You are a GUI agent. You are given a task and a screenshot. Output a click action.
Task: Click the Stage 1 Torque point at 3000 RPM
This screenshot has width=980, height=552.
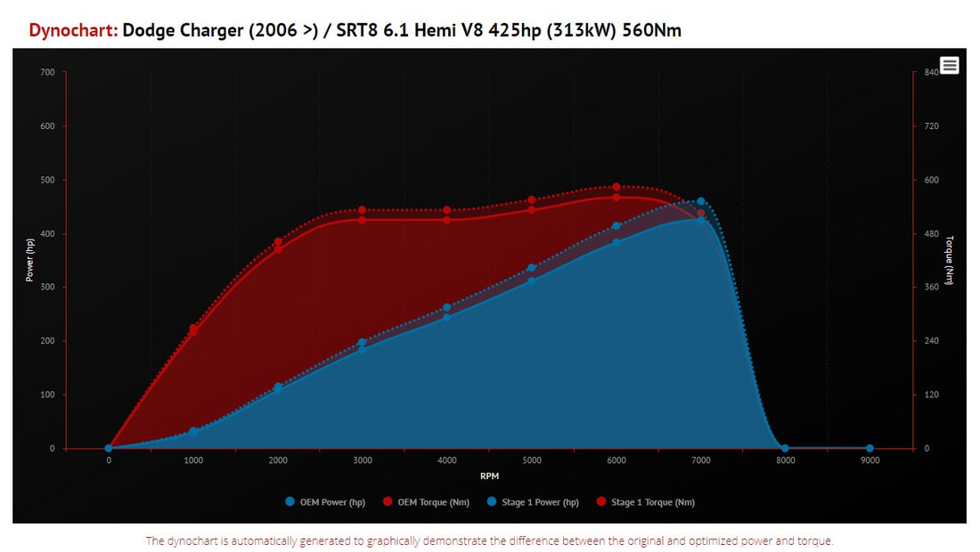pos(362,210)
